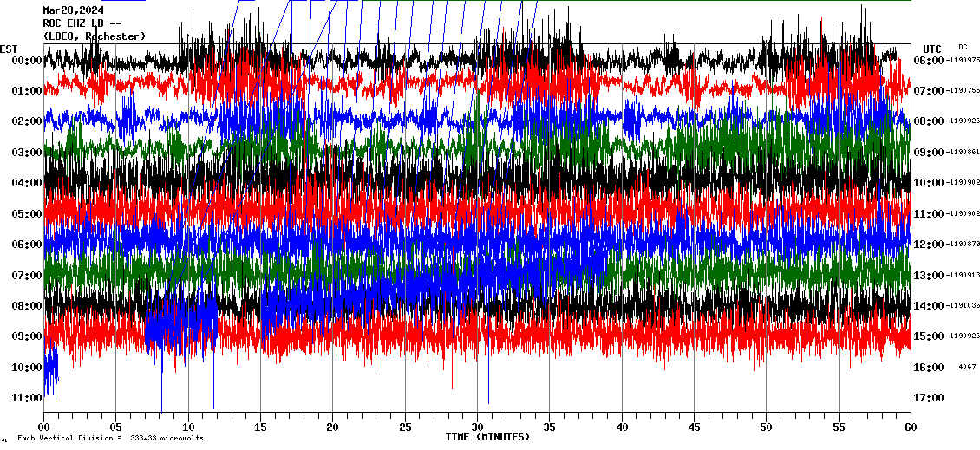Click the 11:00 EST row label
Image resolution: width=980 pixels, height=450 pixels.
click(28, 398)
